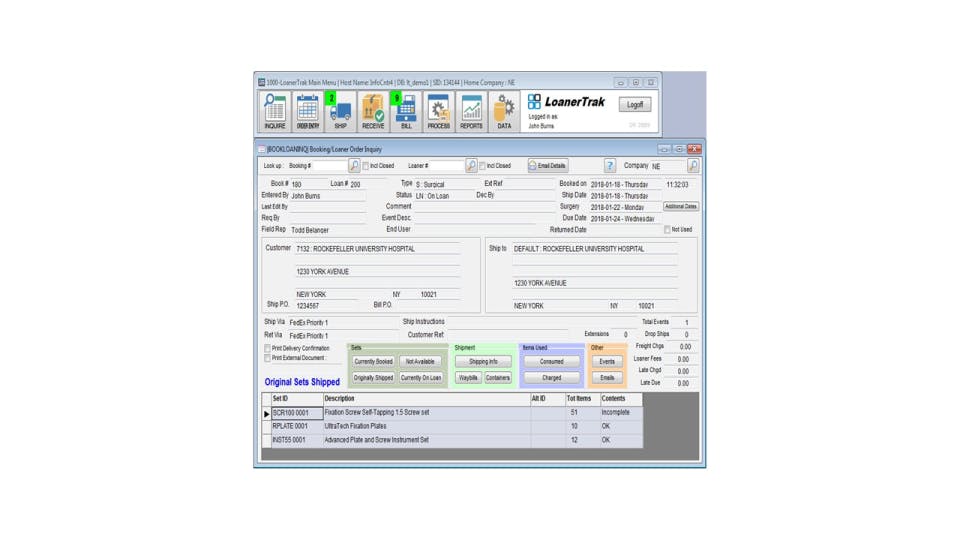Click the Loaner # lookup magnifier
Image resolution: width=960 pixels, height=540 pixels.
471,165
